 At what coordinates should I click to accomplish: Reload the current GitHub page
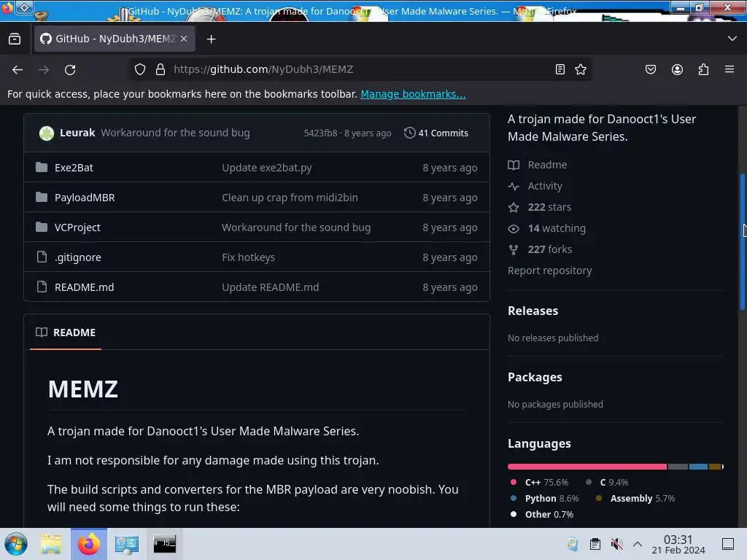[70, 69]
